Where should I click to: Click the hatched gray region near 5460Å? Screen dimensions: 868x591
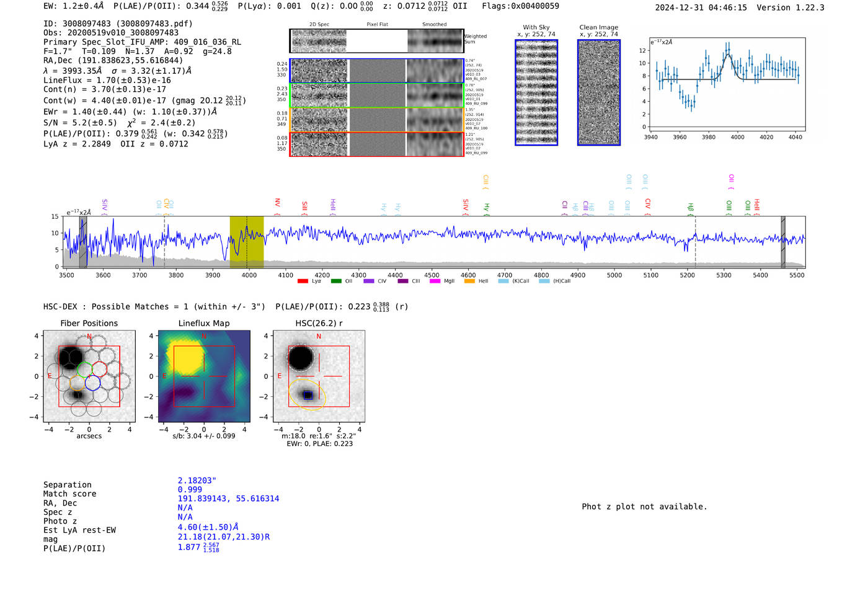783,242
